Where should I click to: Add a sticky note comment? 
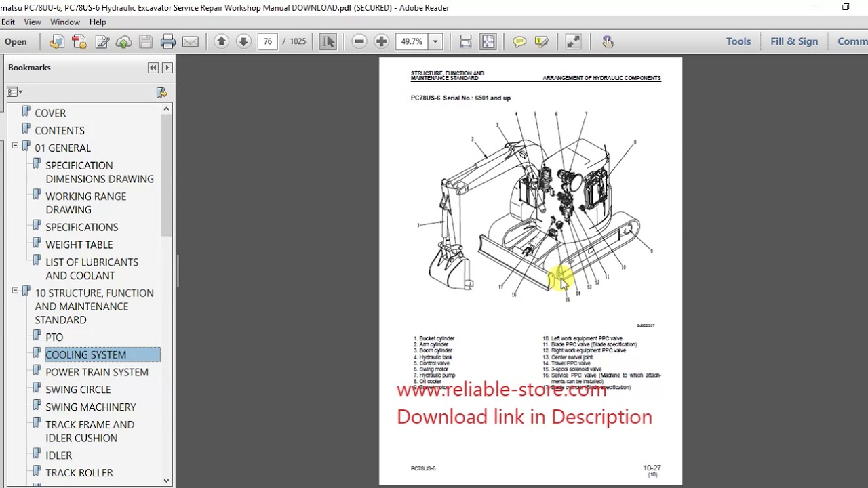coord(519,41)
